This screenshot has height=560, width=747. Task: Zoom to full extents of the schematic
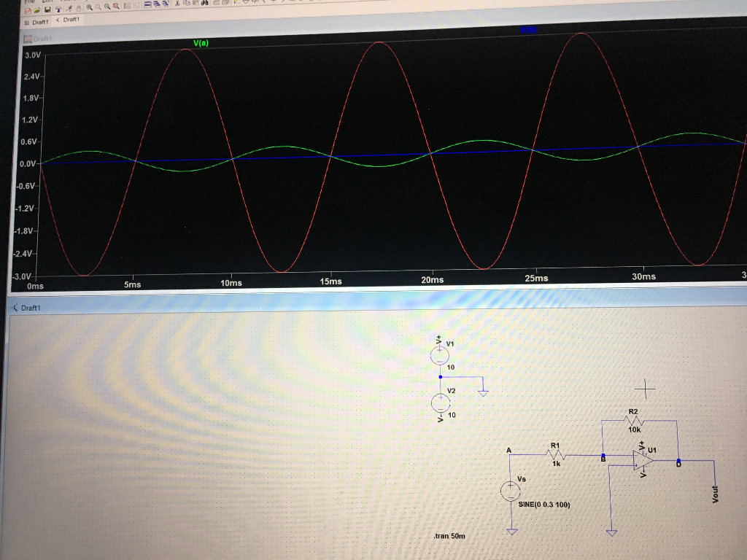[x=116, y=7]
